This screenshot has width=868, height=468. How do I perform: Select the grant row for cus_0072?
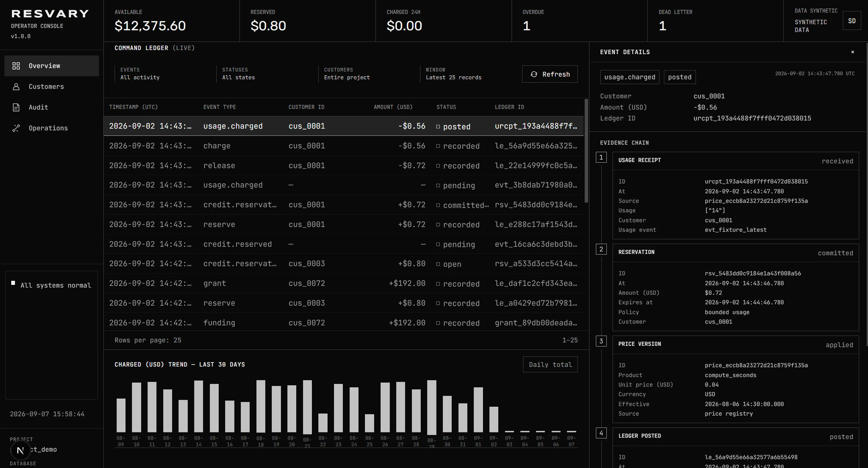(344, 284)
